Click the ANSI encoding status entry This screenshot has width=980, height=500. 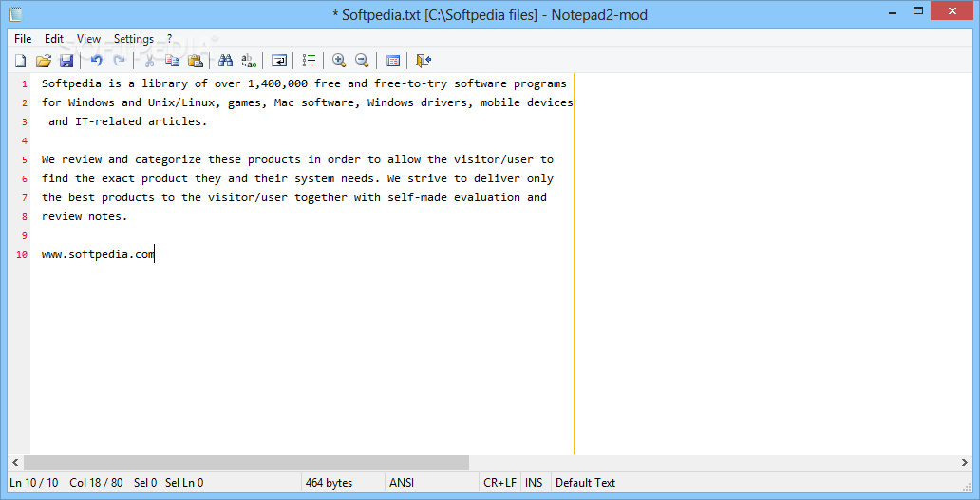pyautogui.click(x=402, y=483)
